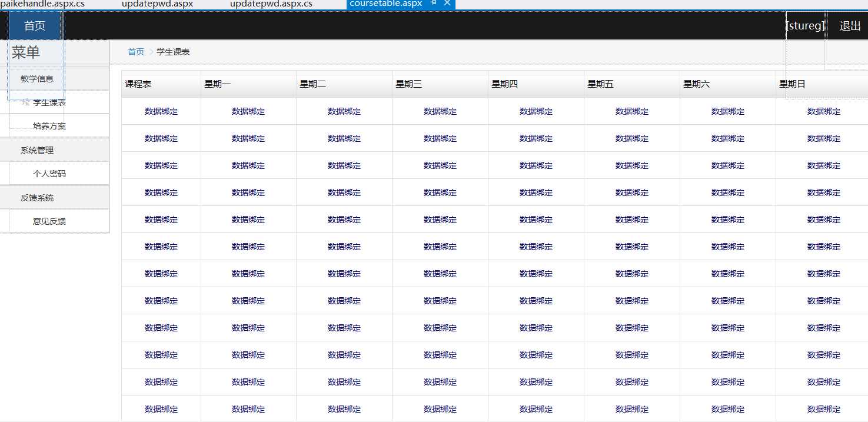
Task: Click the [stureg] user label
Action: pyautogui.click(x=805, y=26)
